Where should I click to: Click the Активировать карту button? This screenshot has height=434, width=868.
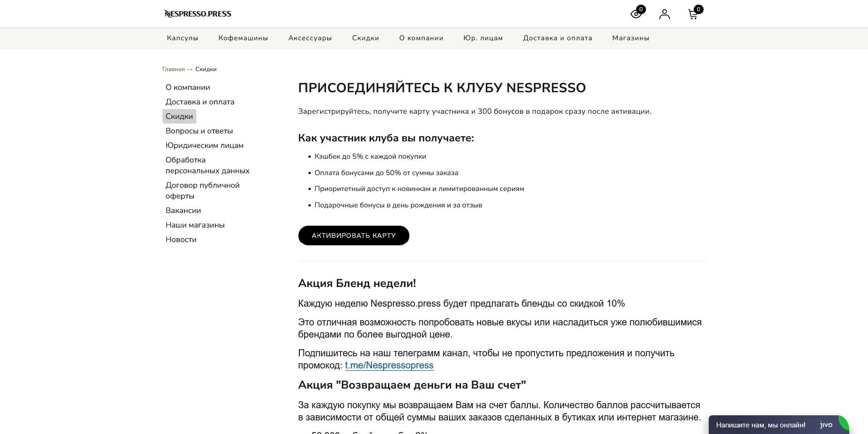pos(354,235)
